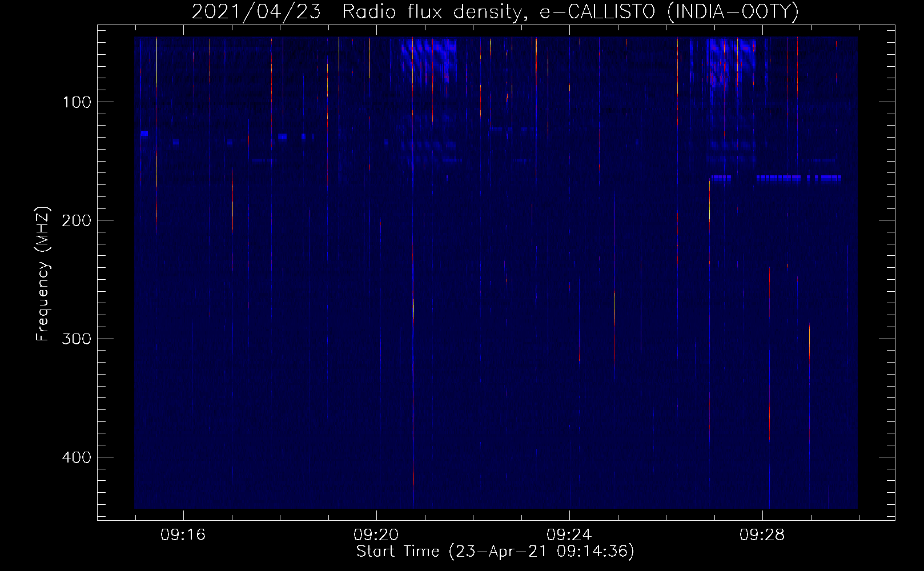Screen dimensions: 924x571
Task: Click the 09:28 time tick label
Action: point(762,535)
